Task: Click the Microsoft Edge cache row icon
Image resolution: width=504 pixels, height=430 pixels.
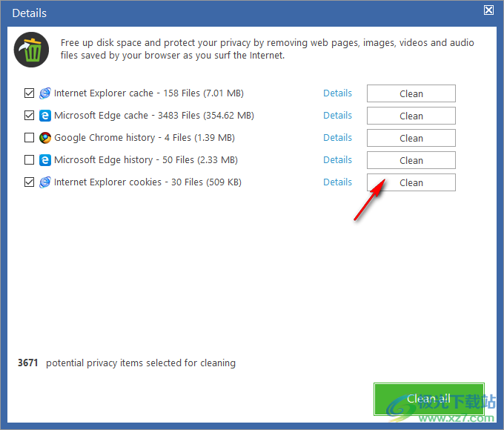Action: [x=45, y=116]
